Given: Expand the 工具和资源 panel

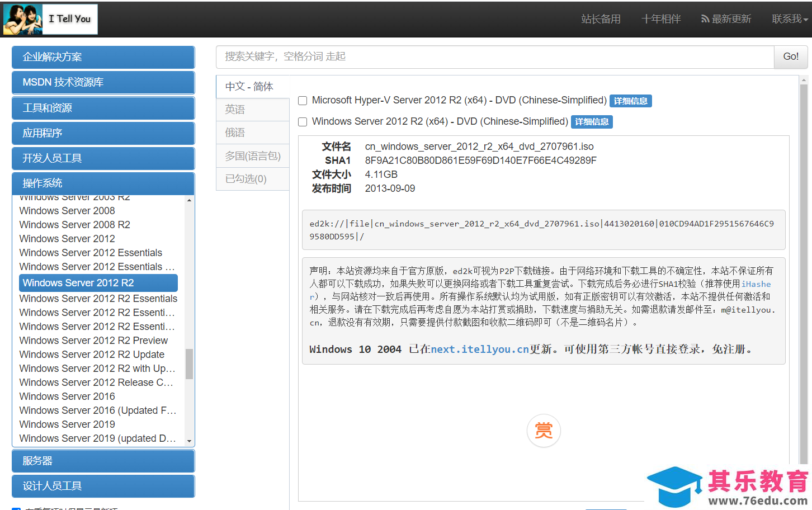Looking at the screenshot, I should click(103, 108).
